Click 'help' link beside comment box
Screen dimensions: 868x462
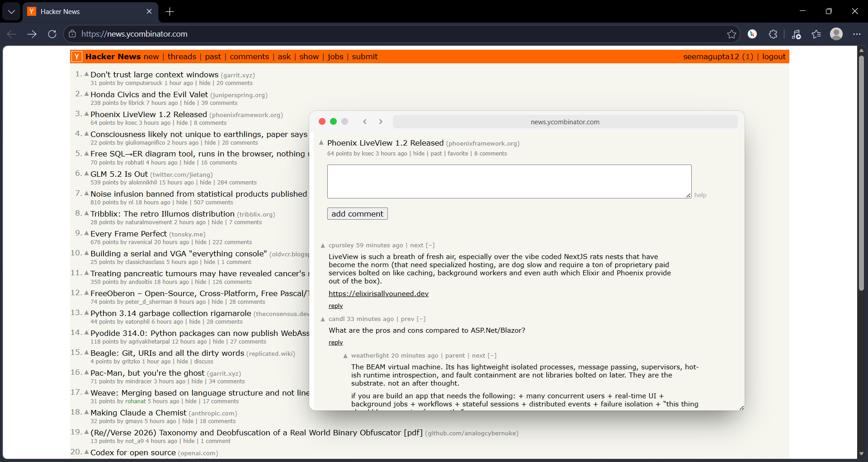[x=700, y=195]
